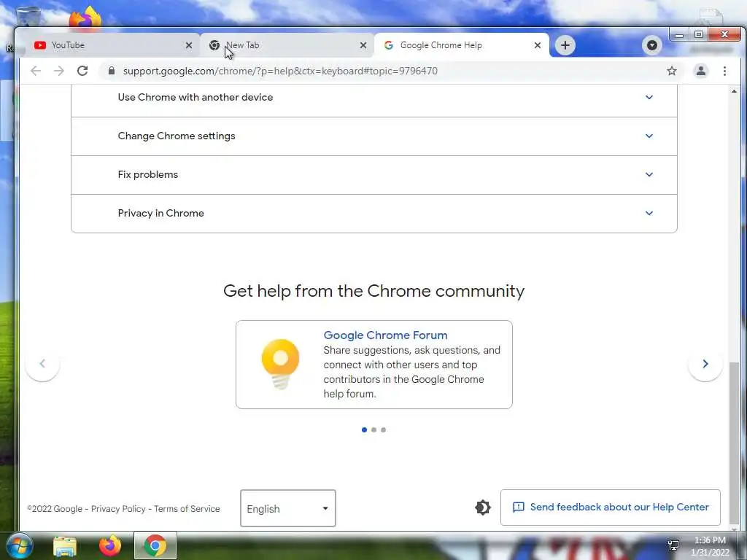Screen dimensions: 747x560
Task: Open the Terms of Service link
Action: [x=187, y=508]
